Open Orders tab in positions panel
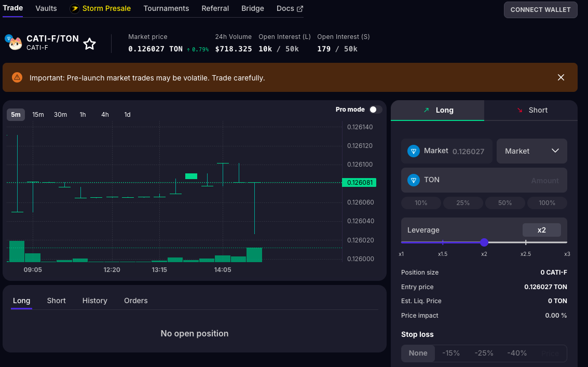The height and width of the screenshot is (367, 588). click(136, 301)
